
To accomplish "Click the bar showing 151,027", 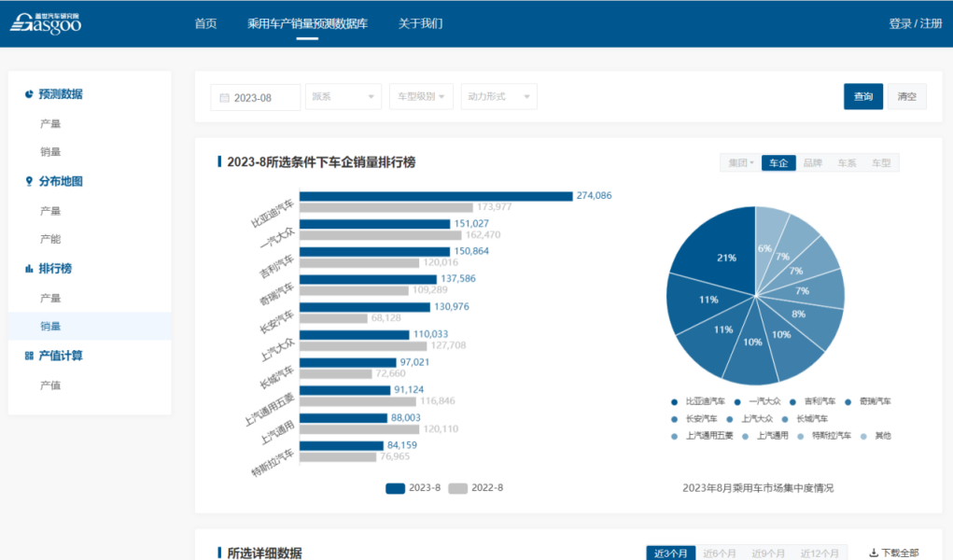I will (374, 224).
